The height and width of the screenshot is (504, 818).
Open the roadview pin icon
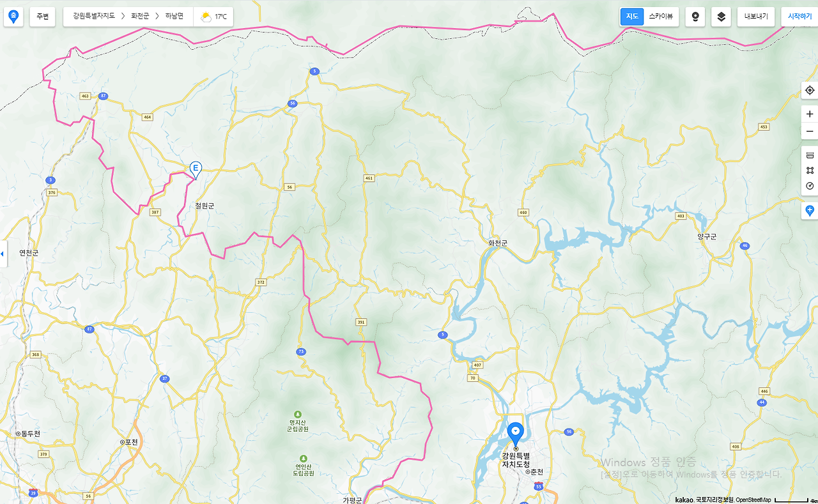(x=695, y=17)
